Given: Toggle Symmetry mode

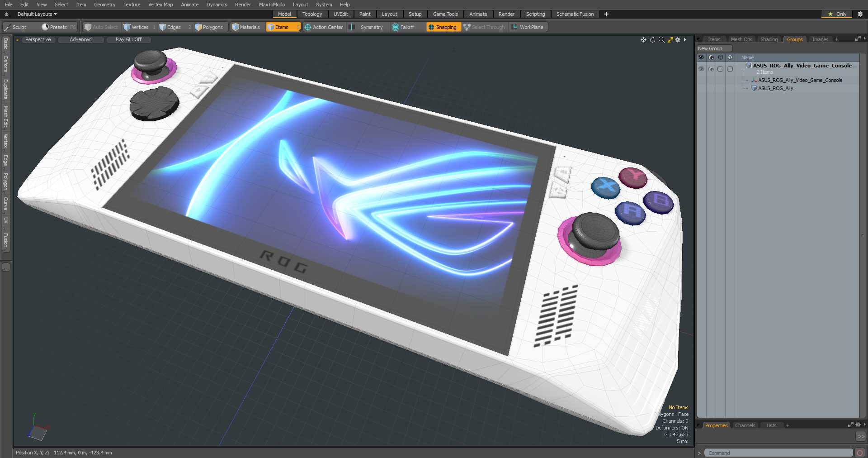Looking at the screenshot, I should click(367, 27).
